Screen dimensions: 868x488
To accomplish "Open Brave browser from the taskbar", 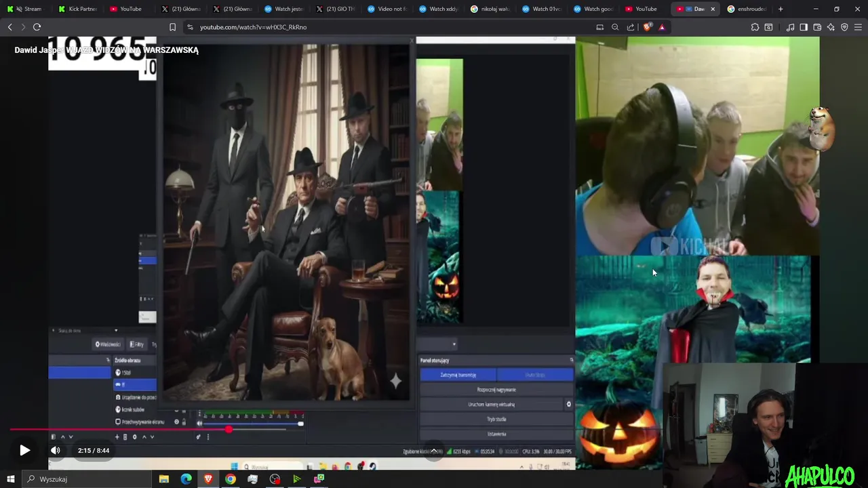I will point(208,479).
